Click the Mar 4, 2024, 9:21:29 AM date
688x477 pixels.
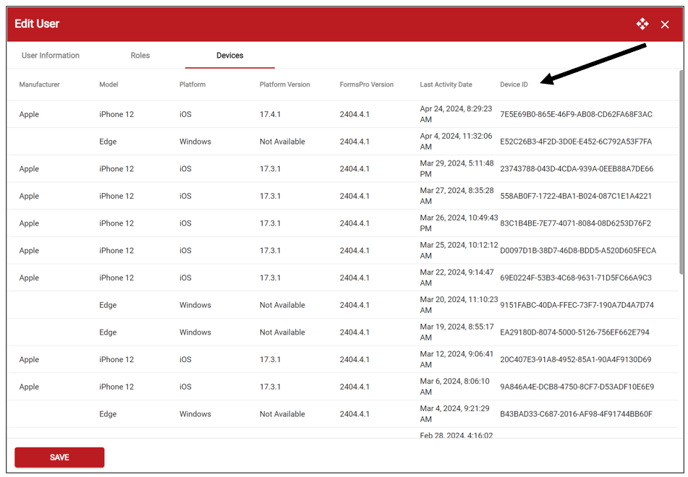pyautogui.click(x=455, y=413)
